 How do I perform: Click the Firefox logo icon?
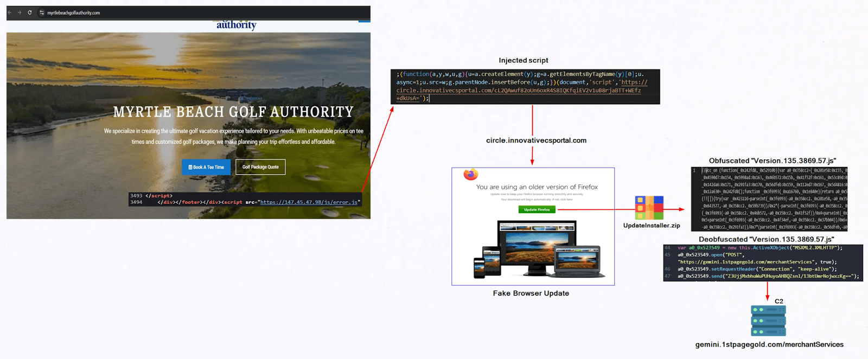point(471,175)
